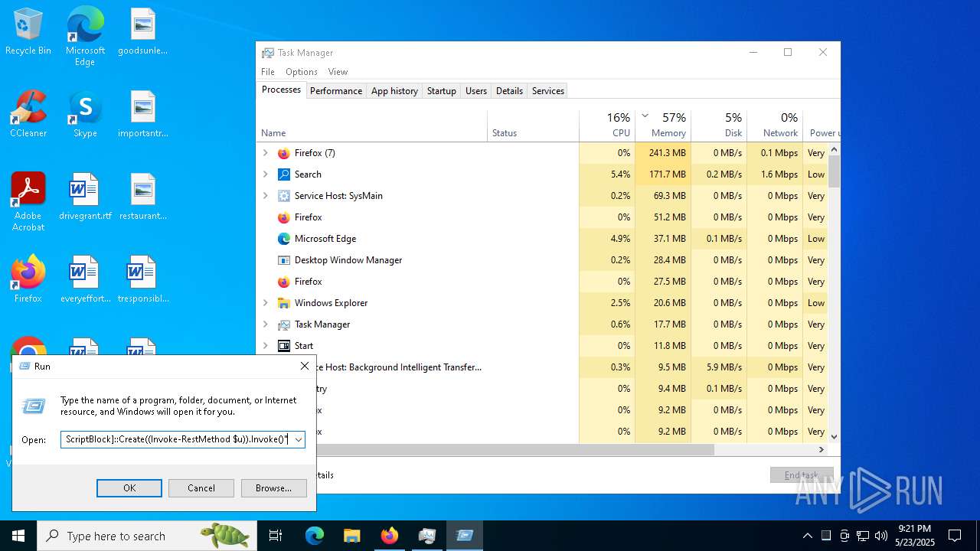Click Cancel in the Run dialog
This screenshot has height=551, width=980.
pos(201,488)
